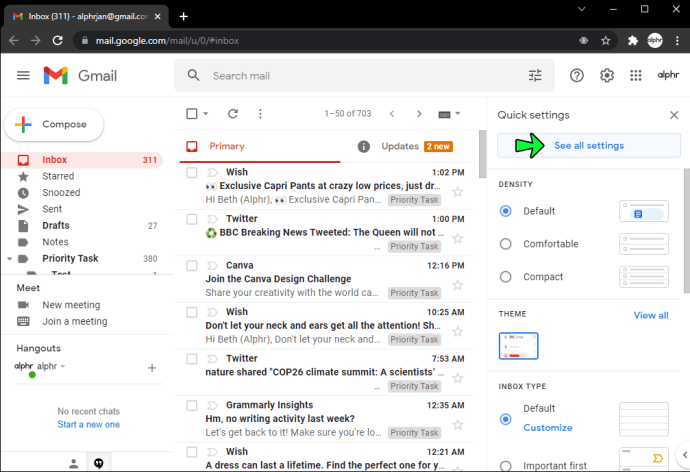The image size is (690, 472).
Task: Start a New meeting
Action: [71, 305]
